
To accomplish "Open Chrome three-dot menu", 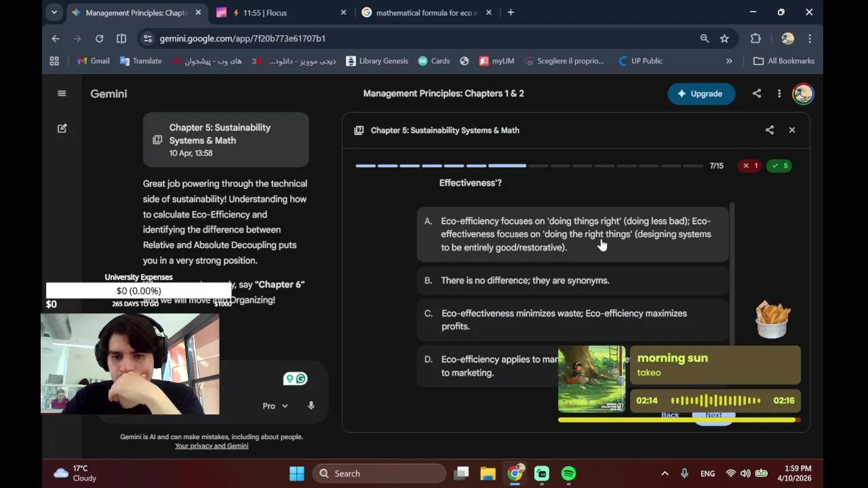I will coord(810,39).
